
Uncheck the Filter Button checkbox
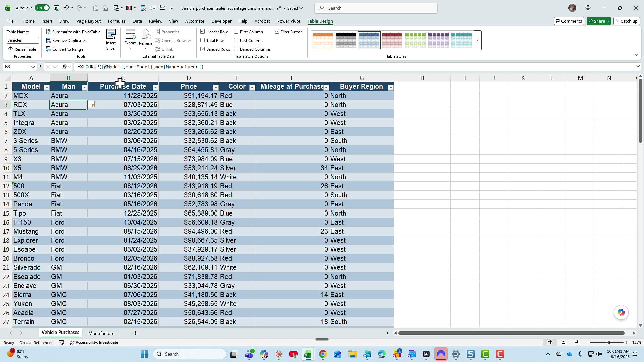(x=277, y=32)
